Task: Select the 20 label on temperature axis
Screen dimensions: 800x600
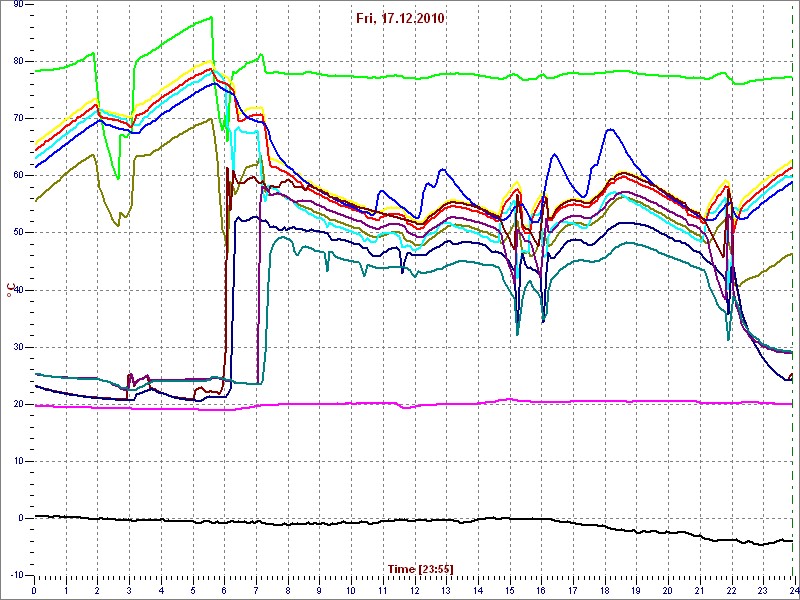Action: click(18, 405)
